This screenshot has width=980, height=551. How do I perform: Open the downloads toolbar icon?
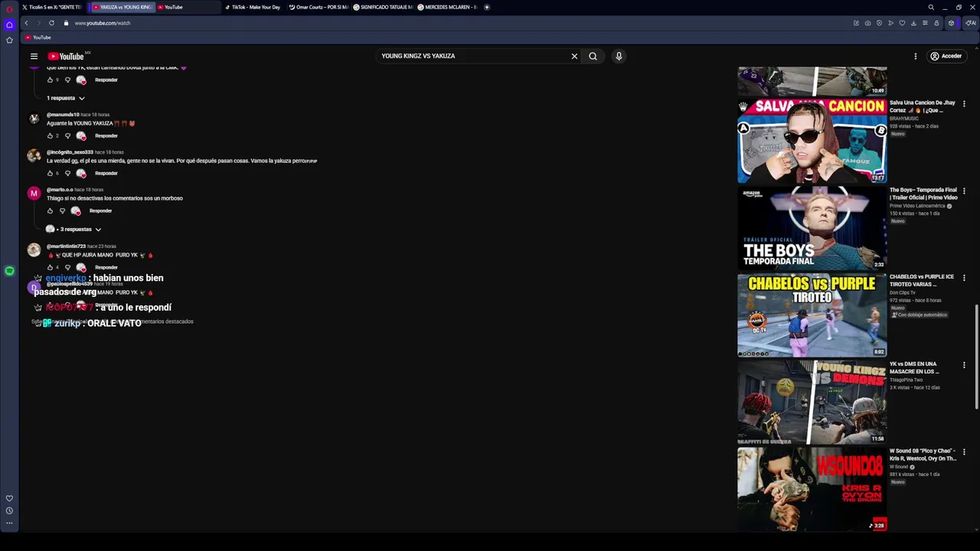pyautogui.click(x=913, y=23)
